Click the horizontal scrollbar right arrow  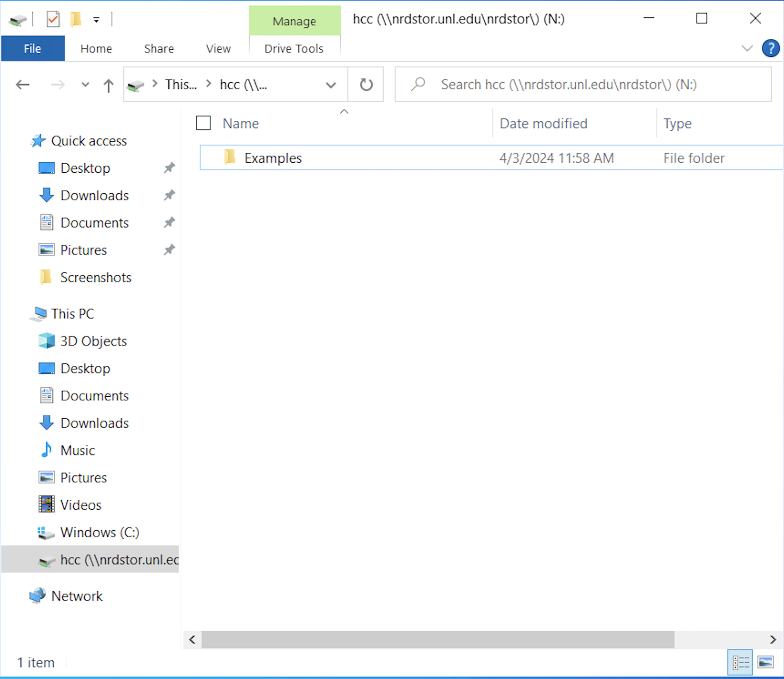pyautogui.click(x=773, y=640)
